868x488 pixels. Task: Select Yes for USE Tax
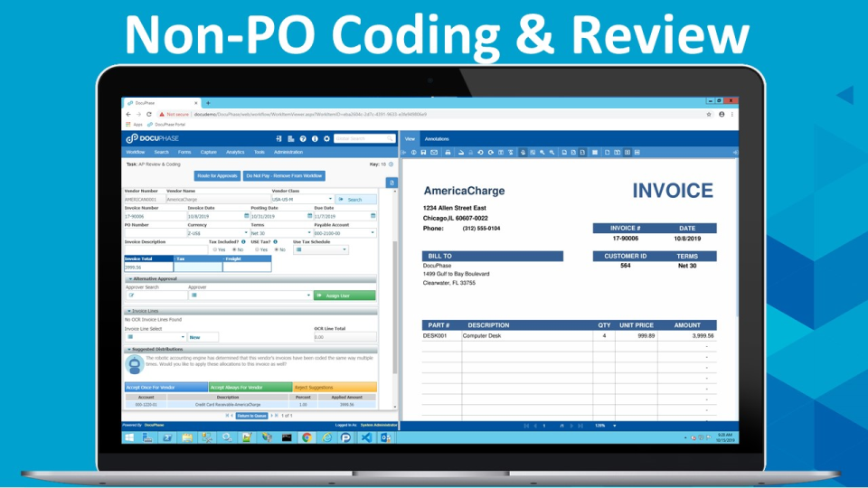pyautogui.click(x=257, y=250)
